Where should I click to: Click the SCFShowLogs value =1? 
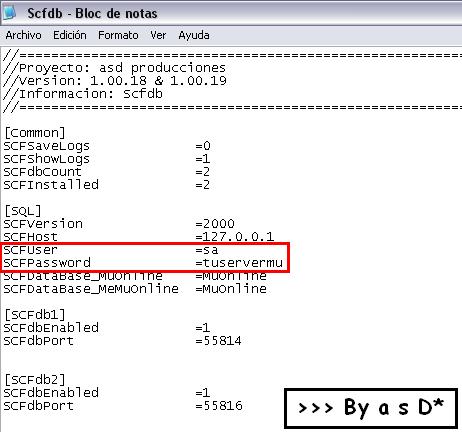coord(203,159)
